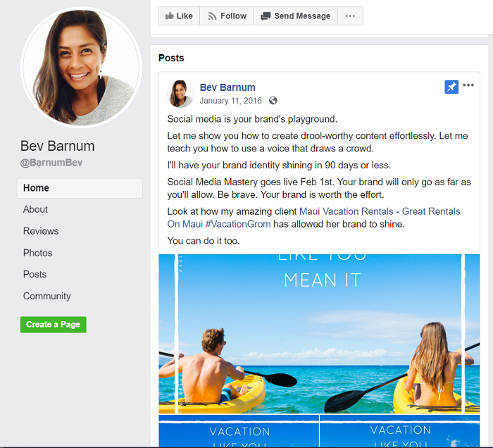Select the Home tab in sidebar

(x=80, y=188)
